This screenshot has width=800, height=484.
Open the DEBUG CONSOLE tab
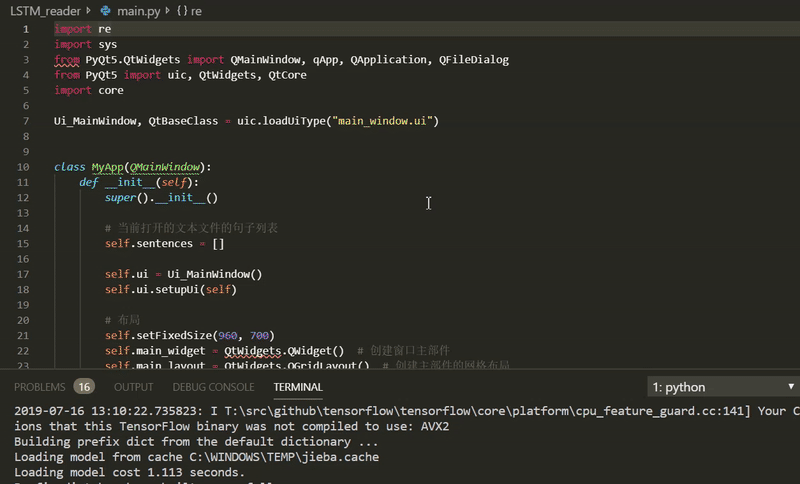point(213,387)
